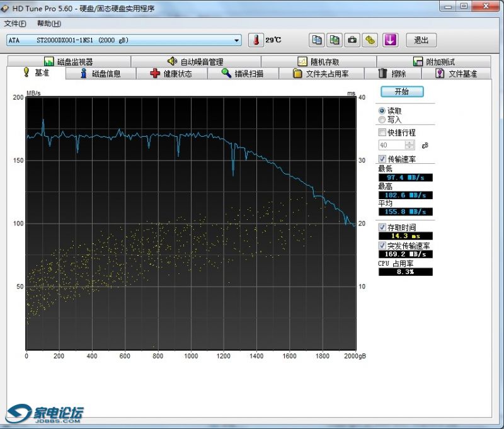Image resolution: width=504 pixels, height=429 pixels.
Task: Click the purple down-arrow minimize-to-tray icon
Action: (390, 40)
